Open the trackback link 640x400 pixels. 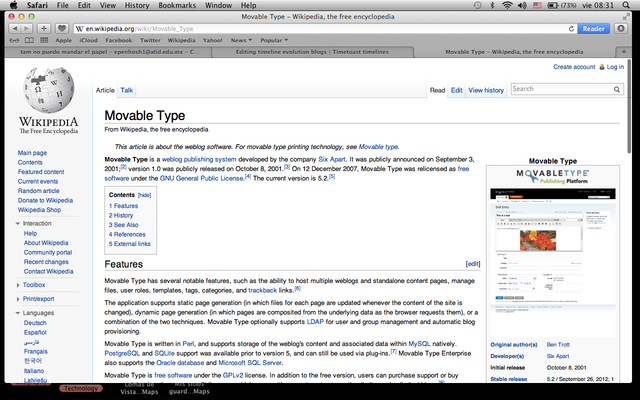262,291
